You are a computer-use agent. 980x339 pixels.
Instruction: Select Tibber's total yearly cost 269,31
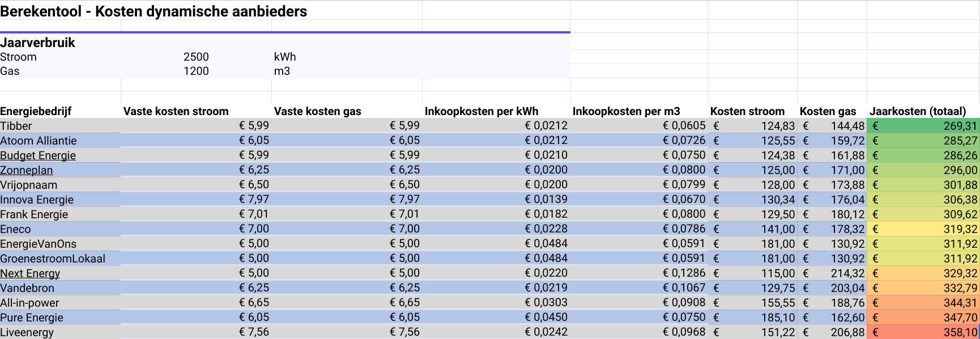(923, 126)
